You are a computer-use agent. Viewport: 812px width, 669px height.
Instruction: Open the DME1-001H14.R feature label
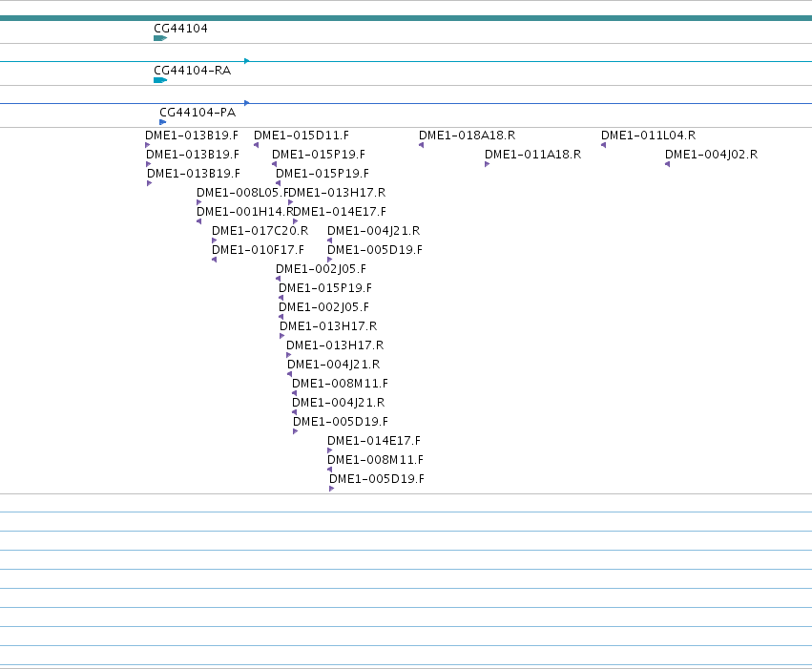click(245, 212)
